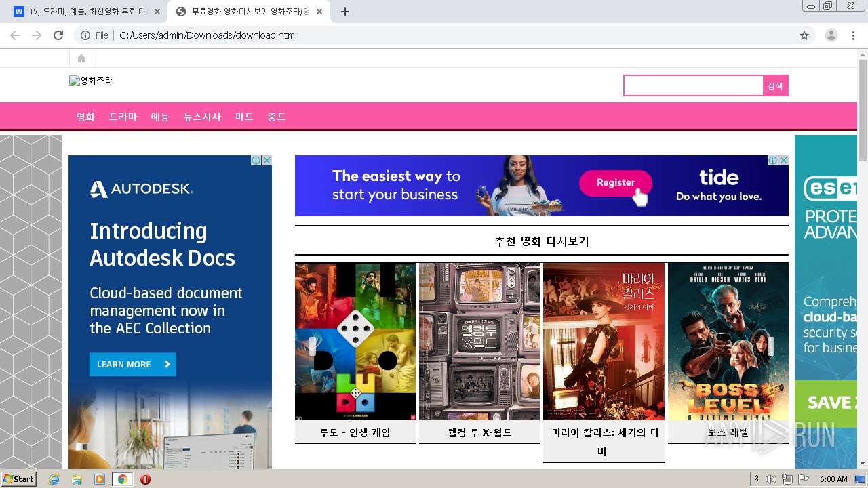Switch to the TV, 드라마, 예능 tab
This screenshot has height=488, width=868.
(x=87, y=12)
